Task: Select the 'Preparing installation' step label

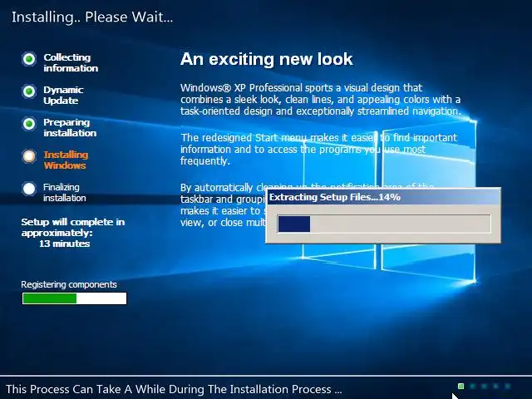Action: (70, 127)
